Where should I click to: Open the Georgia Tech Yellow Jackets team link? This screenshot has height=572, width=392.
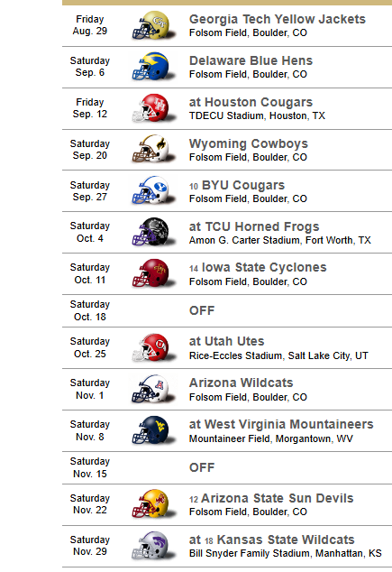[278, 19]
